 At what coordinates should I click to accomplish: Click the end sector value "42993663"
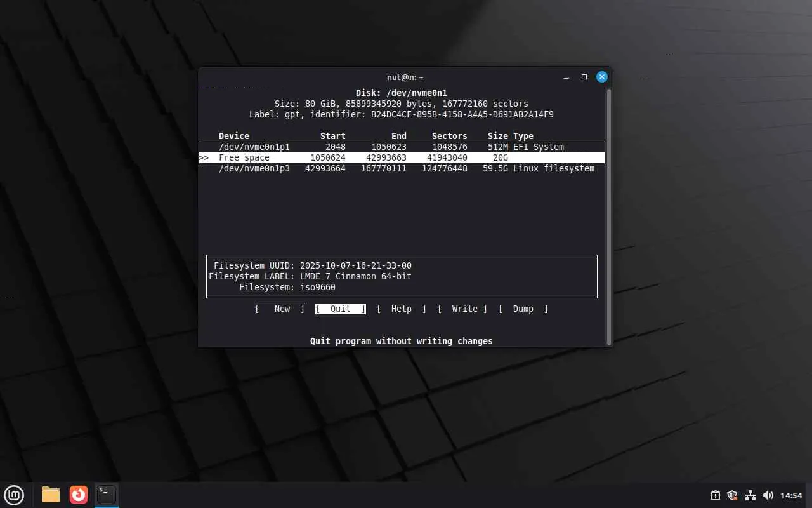pyautogui.click(x=386, y=157)
